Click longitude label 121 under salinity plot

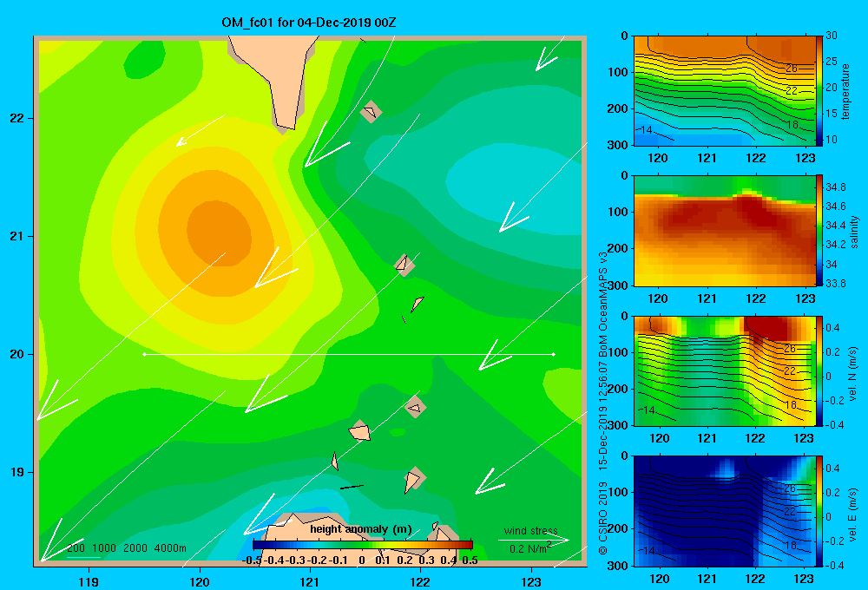[x=707, y=298]
